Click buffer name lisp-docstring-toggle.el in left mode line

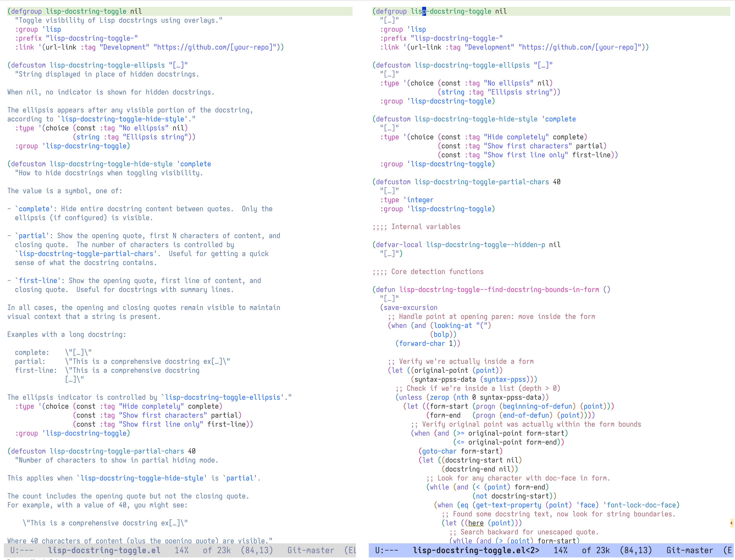pyautogui.click(x=104, y=550)
